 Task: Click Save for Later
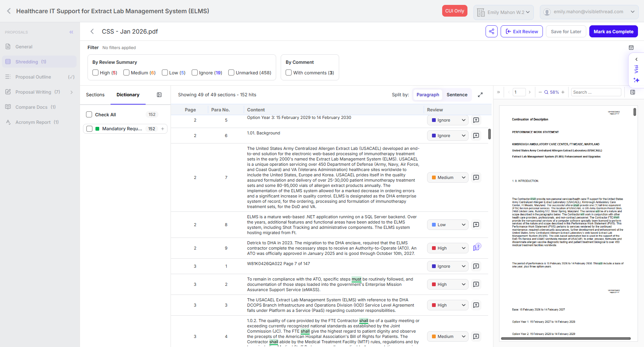tap(566, 31)
